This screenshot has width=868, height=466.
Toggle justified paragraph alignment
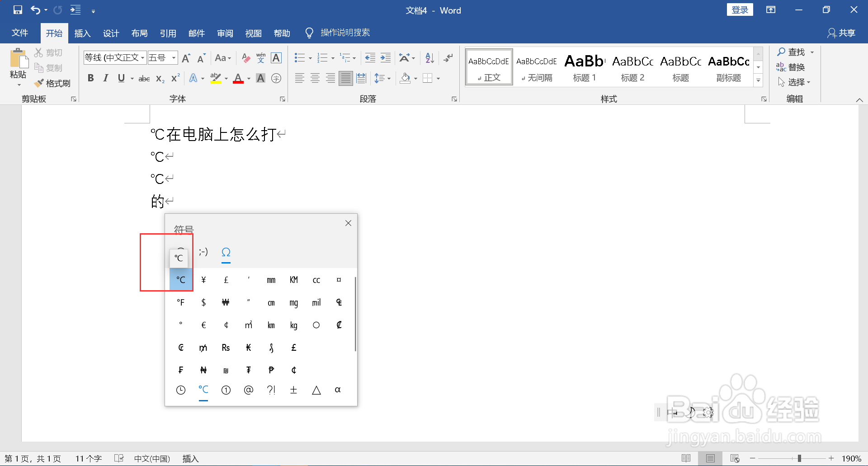coord(346,79)
